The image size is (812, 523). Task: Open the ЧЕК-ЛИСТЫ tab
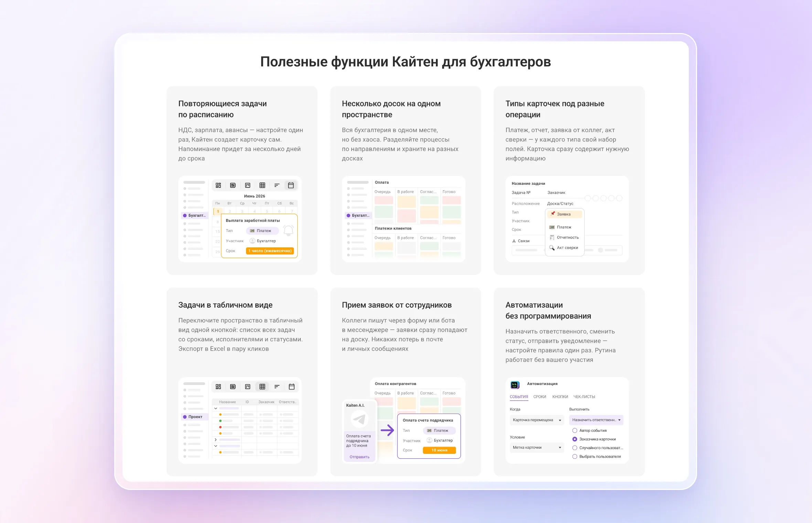click(584, 397)
